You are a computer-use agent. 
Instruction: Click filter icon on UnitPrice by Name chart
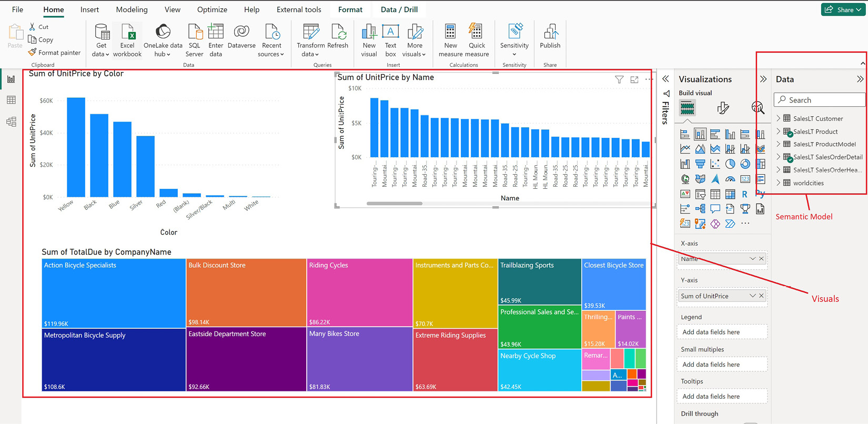(x=619, y=79)
